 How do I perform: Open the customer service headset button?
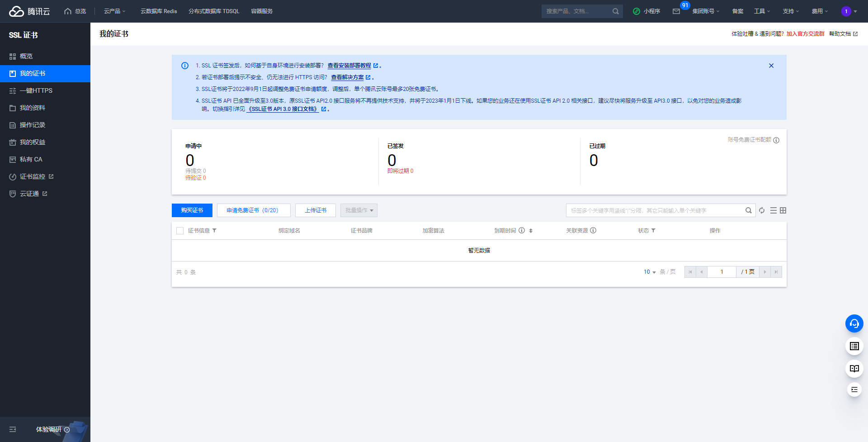pos(854,323)
